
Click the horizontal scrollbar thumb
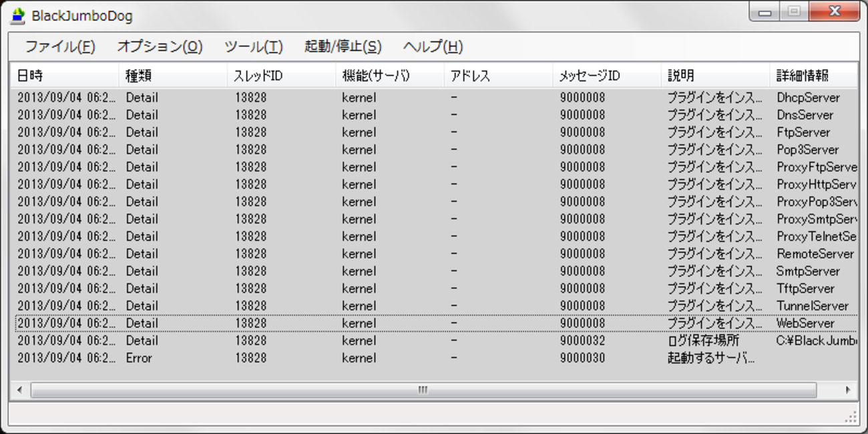423,390
